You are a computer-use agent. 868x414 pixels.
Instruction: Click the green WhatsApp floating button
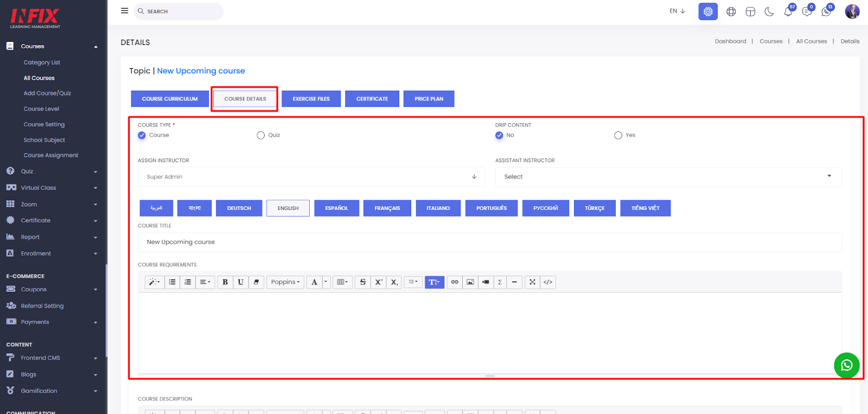pos(847,366)
